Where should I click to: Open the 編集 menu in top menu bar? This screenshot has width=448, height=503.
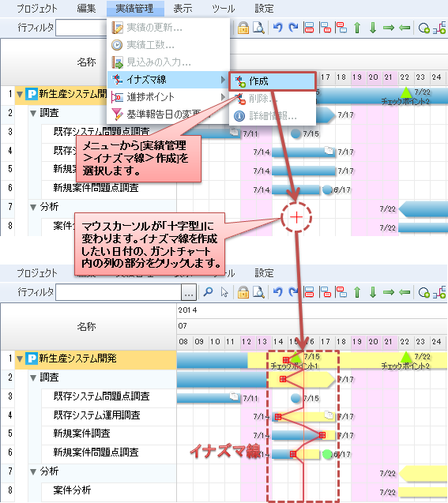[x=86, y=9]
